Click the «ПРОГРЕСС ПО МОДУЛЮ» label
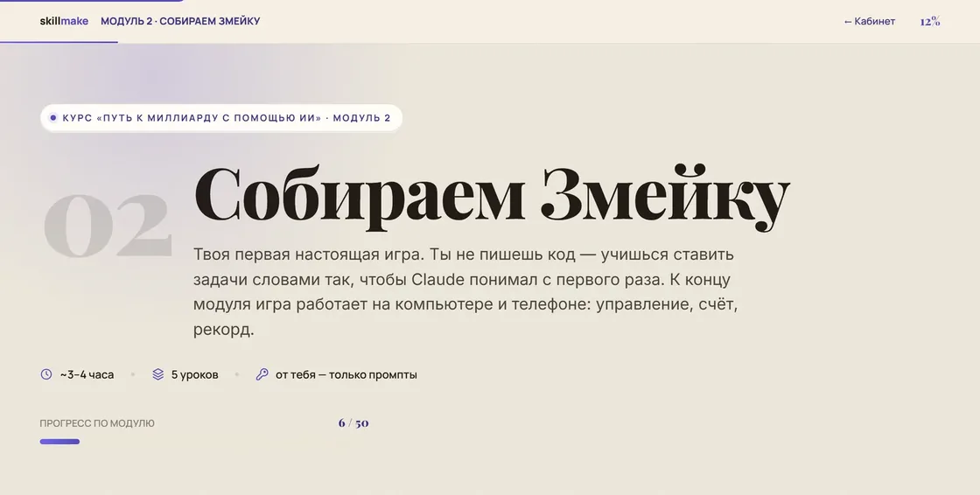This screenshot has width=980, height=495. pos(97,423)
